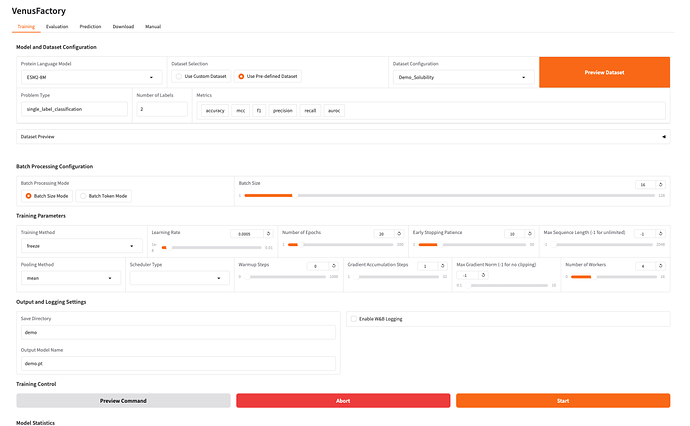Switch to the Evaluation tab
690x426 pixels.
57,27
